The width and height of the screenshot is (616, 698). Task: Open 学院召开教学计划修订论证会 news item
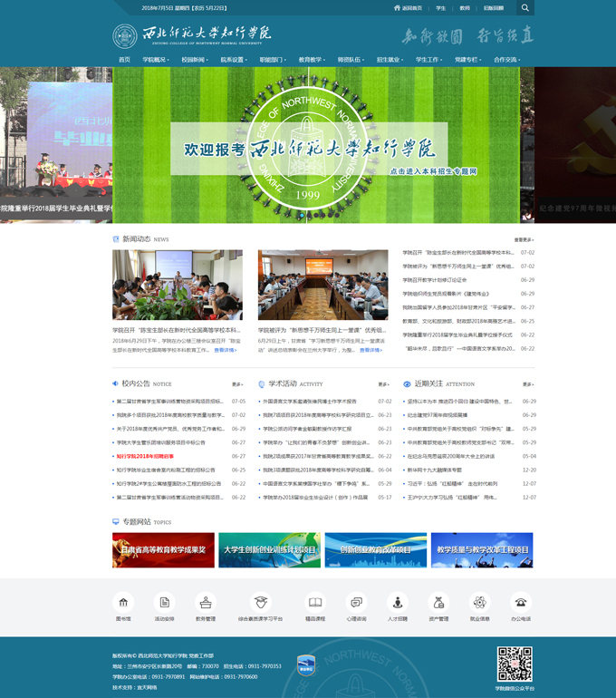[x=435, y=280]
